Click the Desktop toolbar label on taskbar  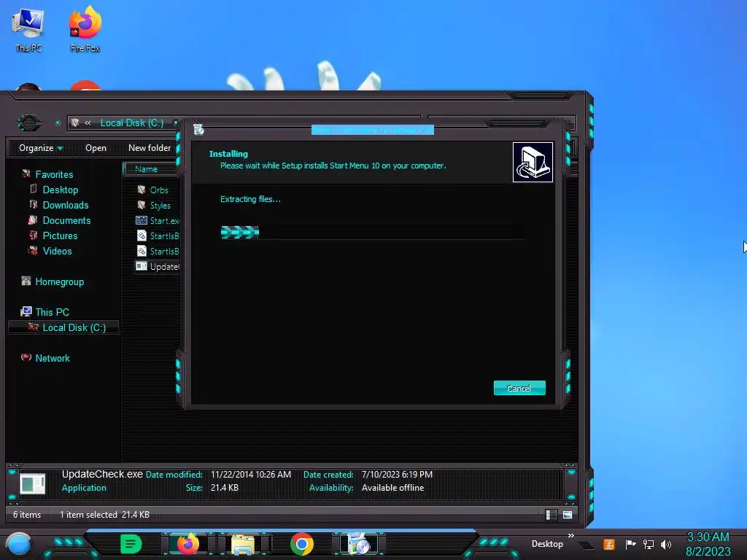point(547,544)
